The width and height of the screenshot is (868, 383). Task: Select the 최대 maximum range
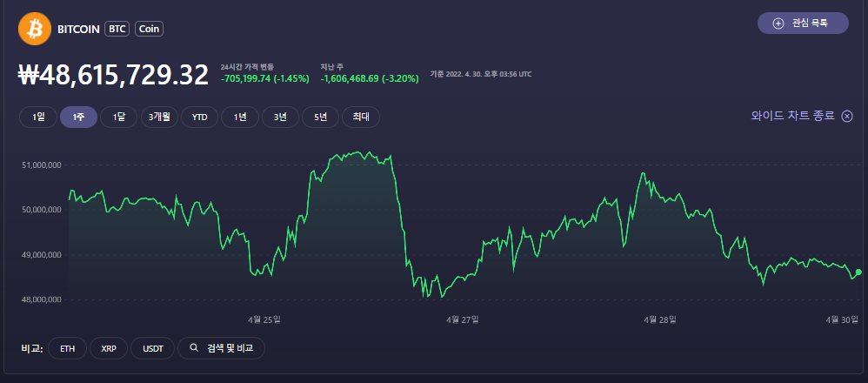coord(361,118)
